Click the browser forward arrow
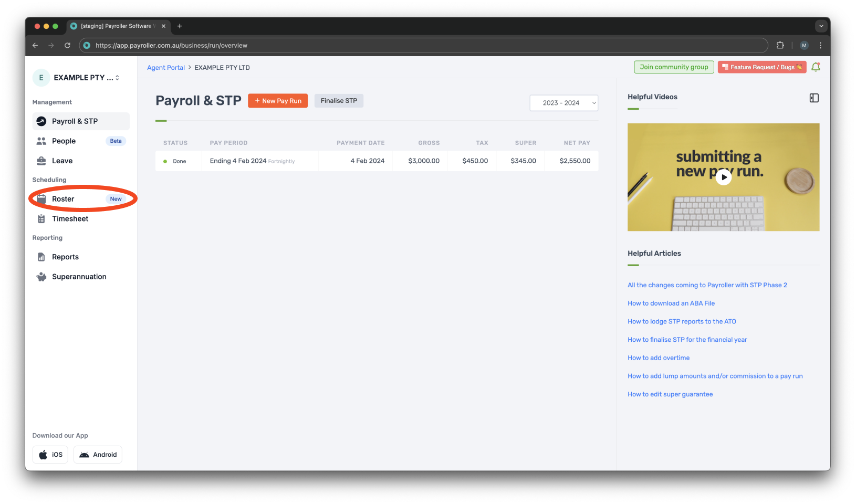The image size is (856, 504). pos(51,46)
